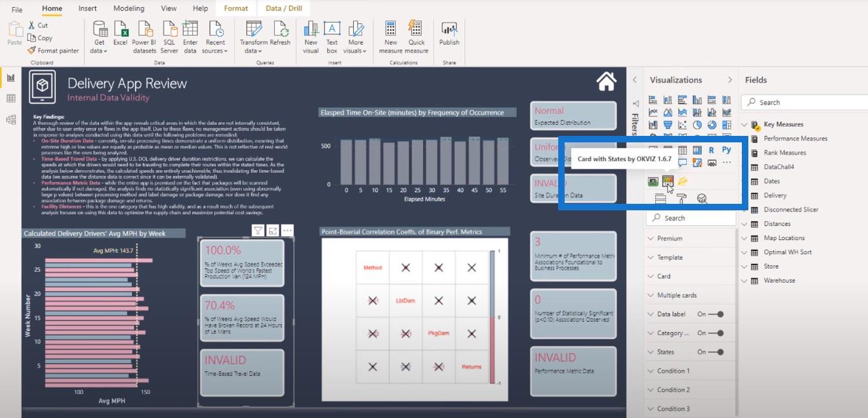Screen dimensions: 868x418
Task: Open Focus mode for the selected visual
Action: [x=273, y=230]
